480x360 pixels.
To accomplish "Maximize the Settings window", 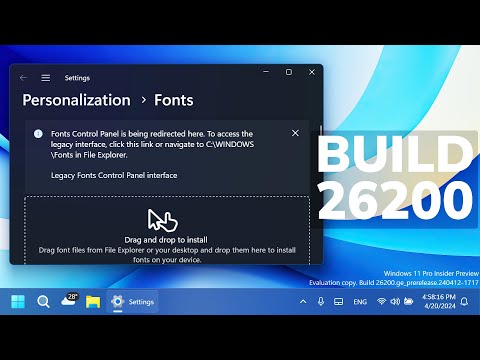I will click(x=289, y=72).
